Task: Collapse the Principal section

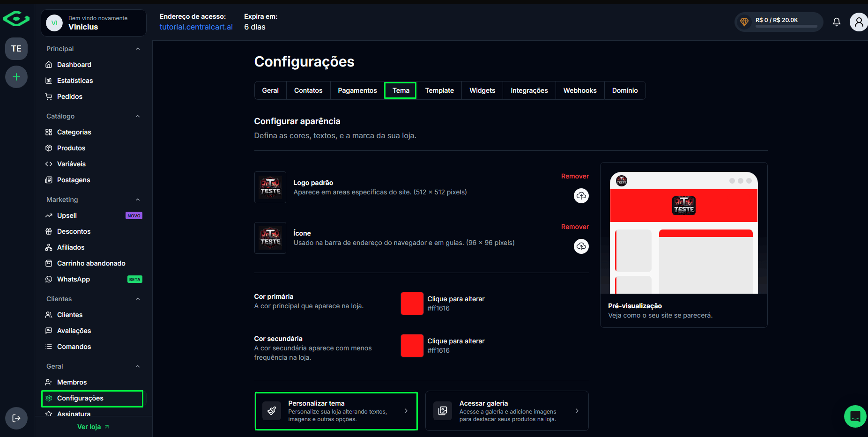Action: [138, 49]
